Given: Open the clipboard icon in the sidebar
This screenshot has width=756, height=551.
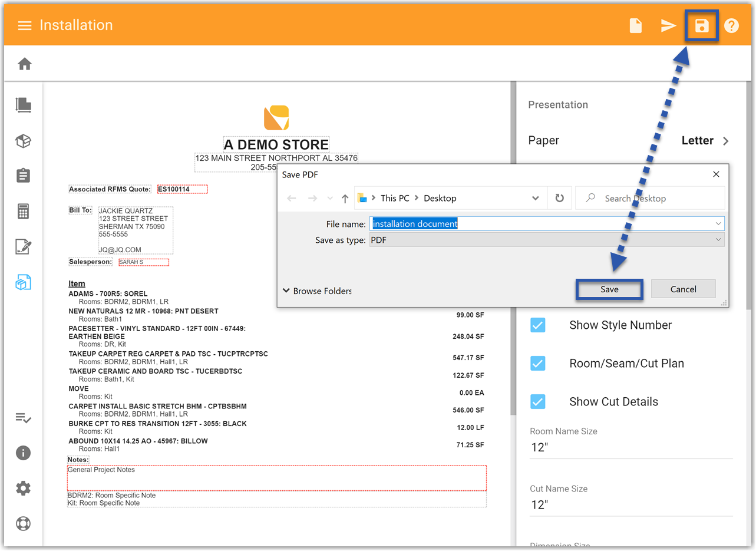Looking at the screenshot, I should pos(23,176).
